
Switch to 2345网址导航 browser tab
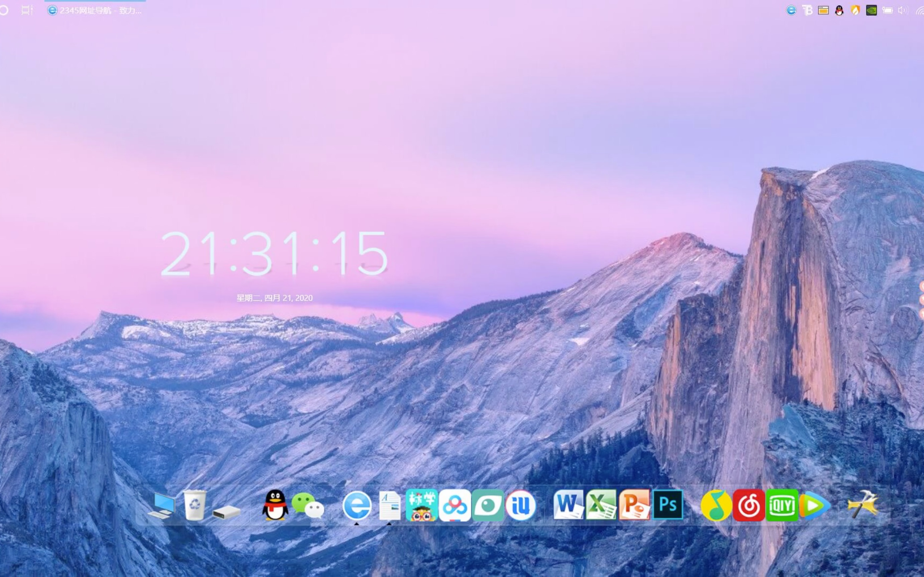(95, 10)
